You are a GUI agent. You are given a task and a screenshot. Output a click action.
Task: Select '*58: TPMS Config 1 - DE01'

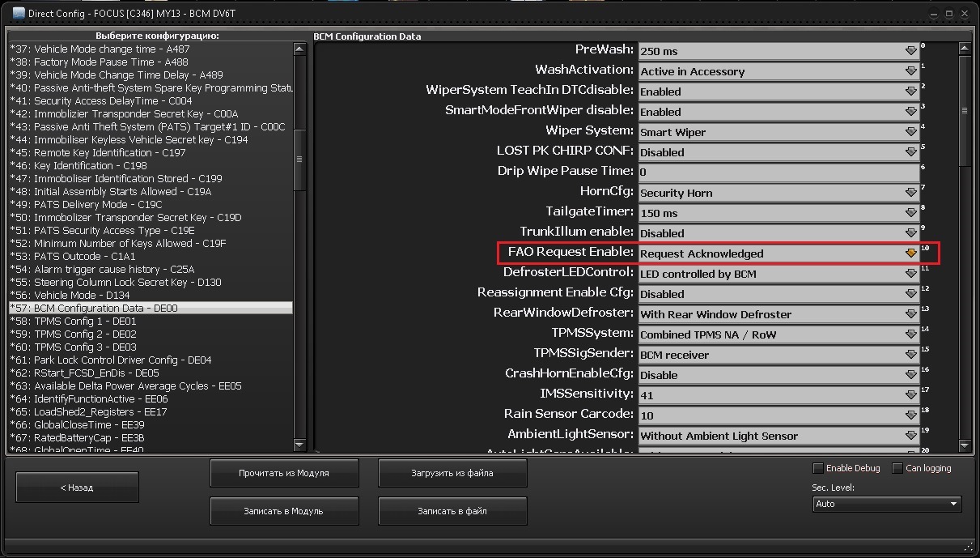(x=151, y=321)
